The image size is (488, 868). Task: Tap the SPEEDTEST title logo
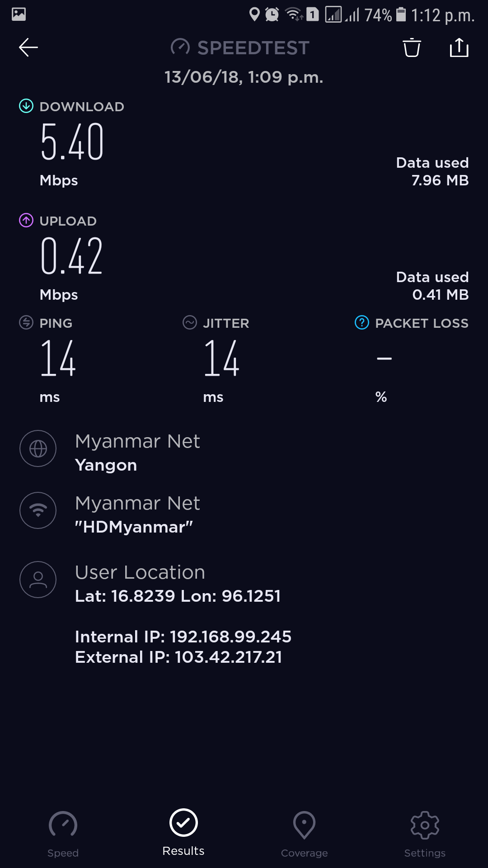click(x=240, y=47)
